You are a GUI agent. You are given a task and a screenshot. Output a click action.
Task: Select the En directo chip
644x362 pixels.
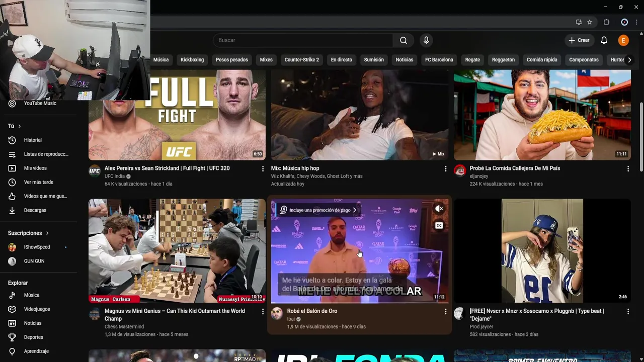[x=342, y=60]
